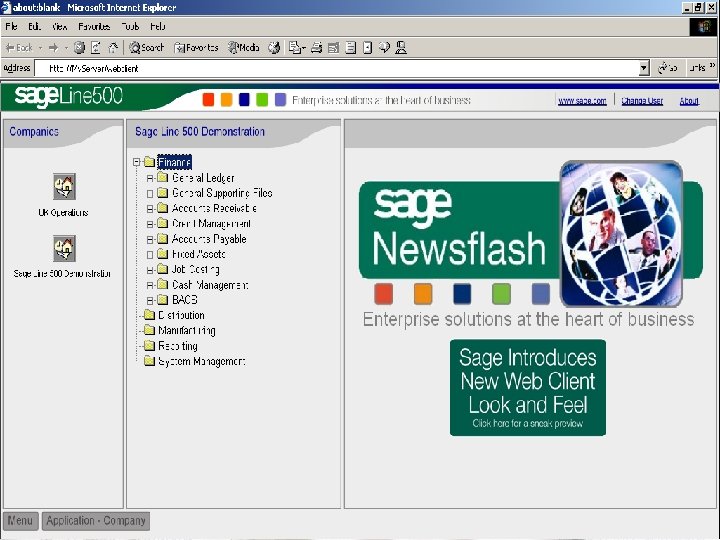
Task: Open the View menu
Action: tap(60, 27)
